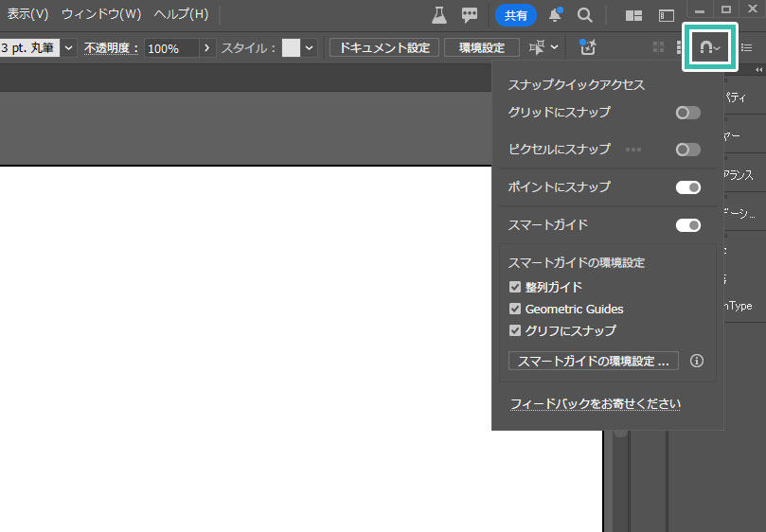Open the arrange documents icon
Viewport: 766px width, 532px height.
coord(634,15)
